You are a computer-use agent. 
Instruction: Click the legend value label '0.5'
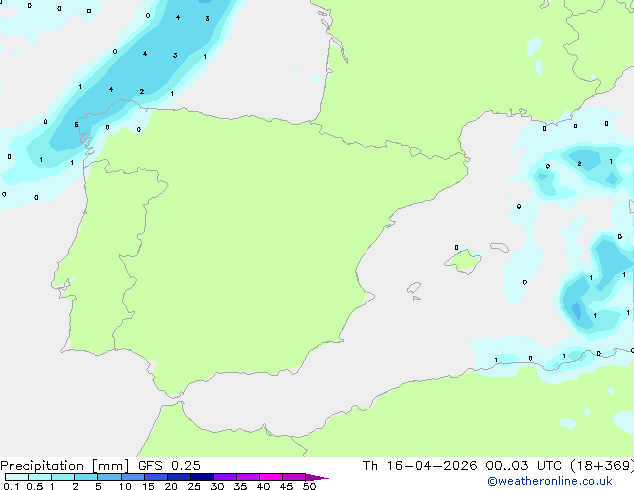(x=35, y=486)
